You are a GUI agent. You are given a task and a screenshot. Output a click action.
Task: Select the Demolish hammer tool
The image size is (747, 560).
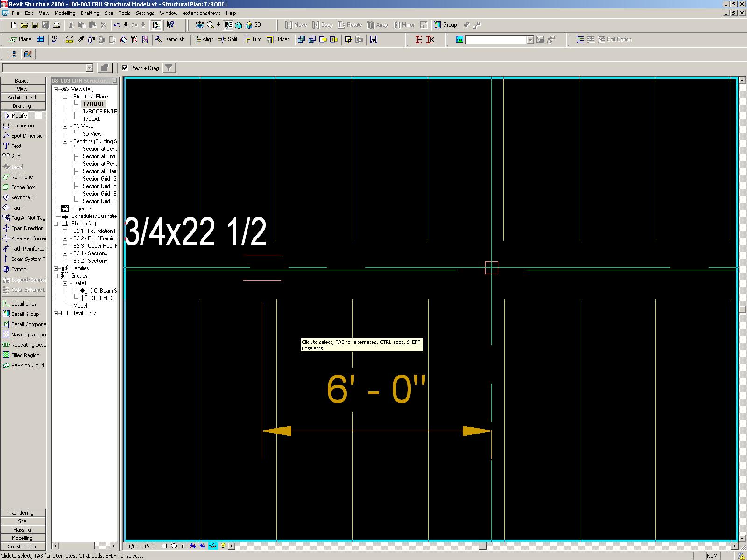click(170, 40)
